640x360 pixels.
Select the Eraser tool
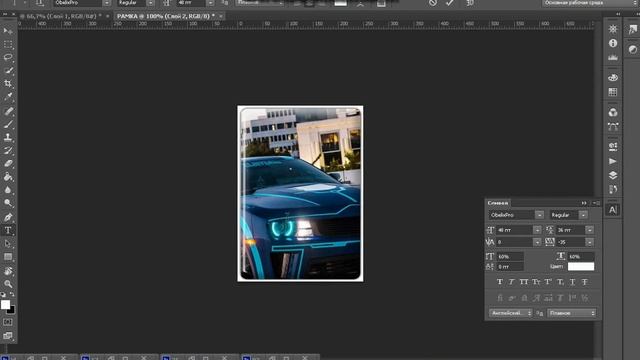(8, 164)
